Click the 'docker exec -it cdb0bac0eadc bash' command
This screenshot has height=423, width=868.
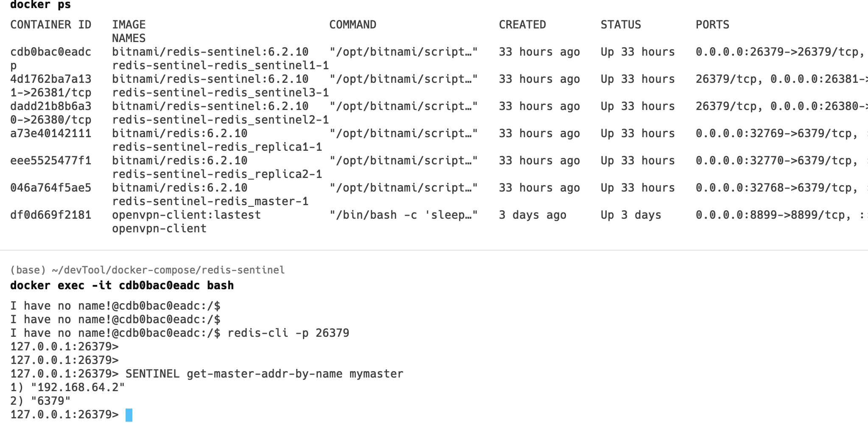[x=122, y=285]
